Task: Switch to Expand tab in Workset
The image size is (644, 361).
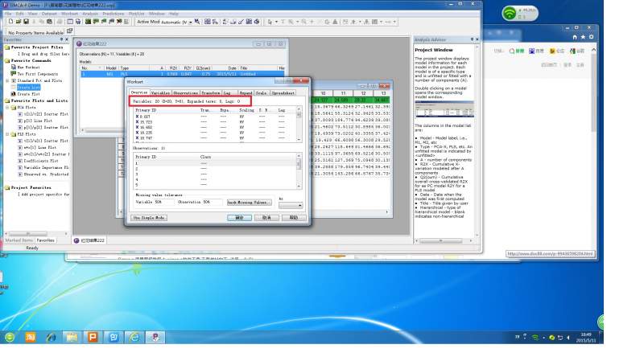Action: click(246, 93)
